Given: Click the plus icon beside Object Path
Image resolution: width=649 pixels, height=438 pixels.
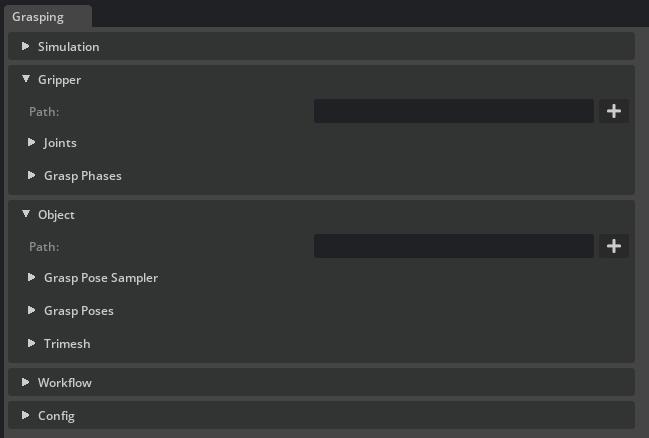Looking at the screenshot, I should (x=614, y=246).
